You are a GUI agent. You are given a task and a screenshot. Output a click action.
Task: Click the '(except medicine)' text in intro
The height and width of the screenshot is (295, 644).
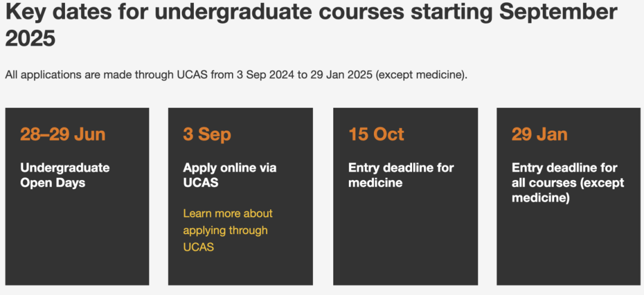[x=422, y=76]
